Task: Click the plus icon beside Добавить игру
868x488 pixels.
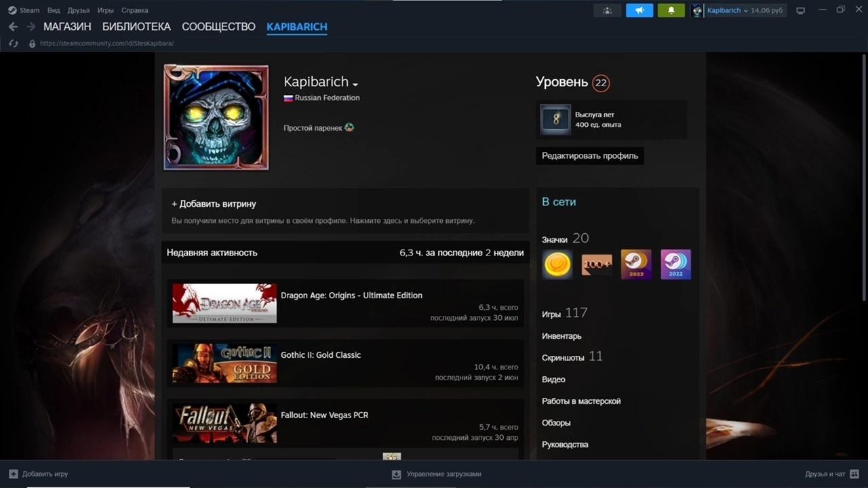Action: 14,474
